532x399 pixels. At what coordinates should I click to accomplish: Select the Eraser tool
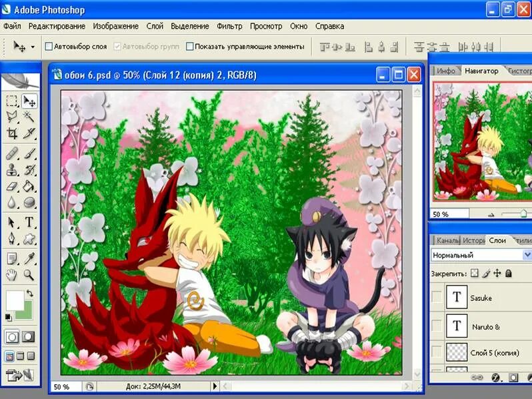(x=12, y=185)
